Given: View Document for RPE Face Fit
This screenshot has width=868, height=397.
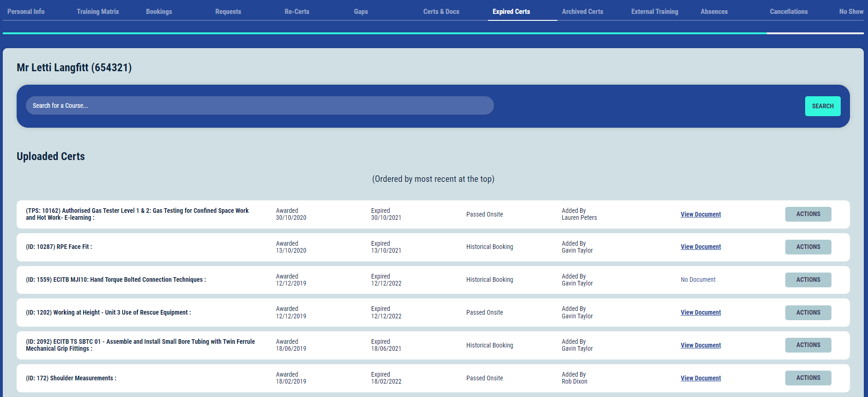Looking at the screenshot, I should point(700,247).
